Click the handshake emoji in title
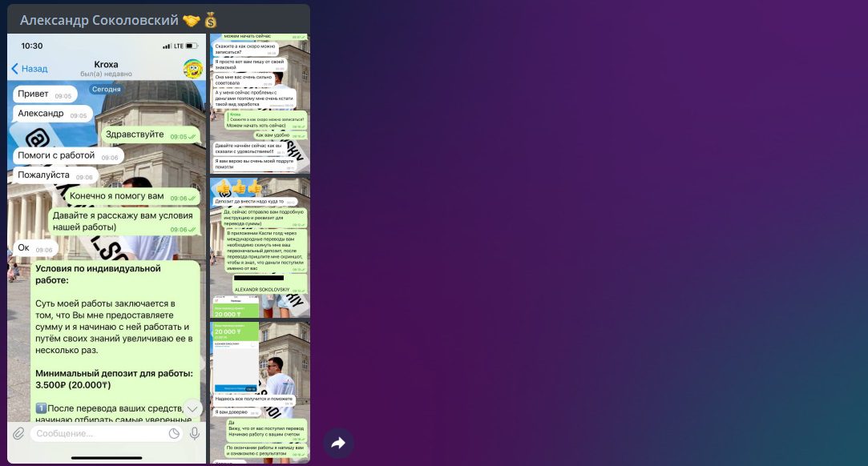 pyautogui.click(x=192, y=21)
